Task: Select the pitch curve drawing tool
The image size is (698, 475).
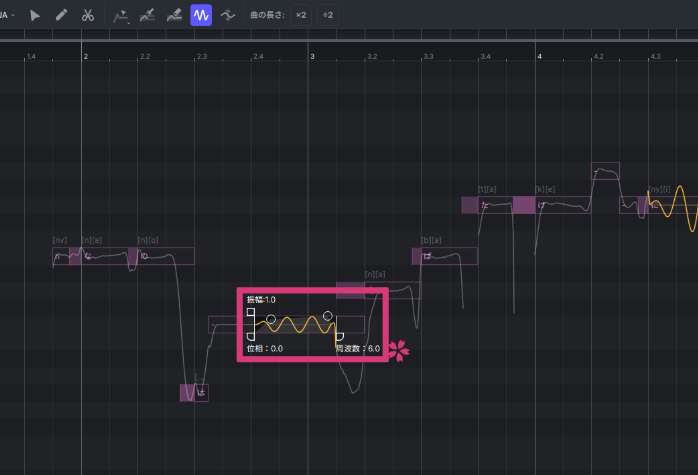Action: (120, 16)
